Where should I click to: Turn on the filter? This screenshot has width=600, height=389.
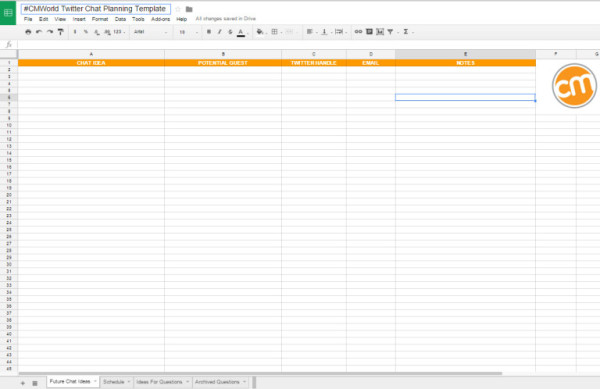click(391, 32)
